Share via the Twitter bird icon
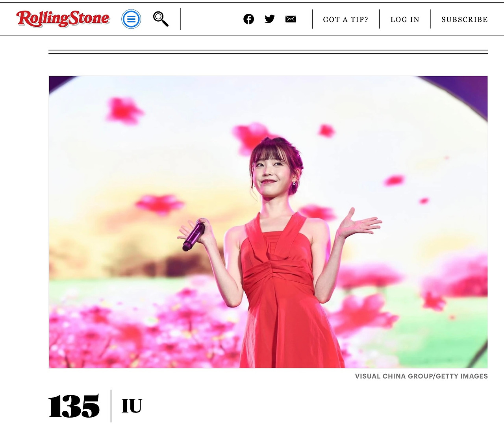504x429 pixels. pos(270,19)
